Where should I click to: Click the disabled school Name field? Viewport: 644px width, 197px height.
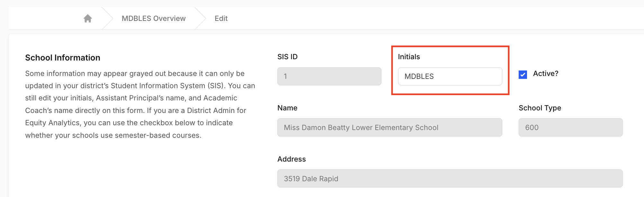[x=389, y=127]
